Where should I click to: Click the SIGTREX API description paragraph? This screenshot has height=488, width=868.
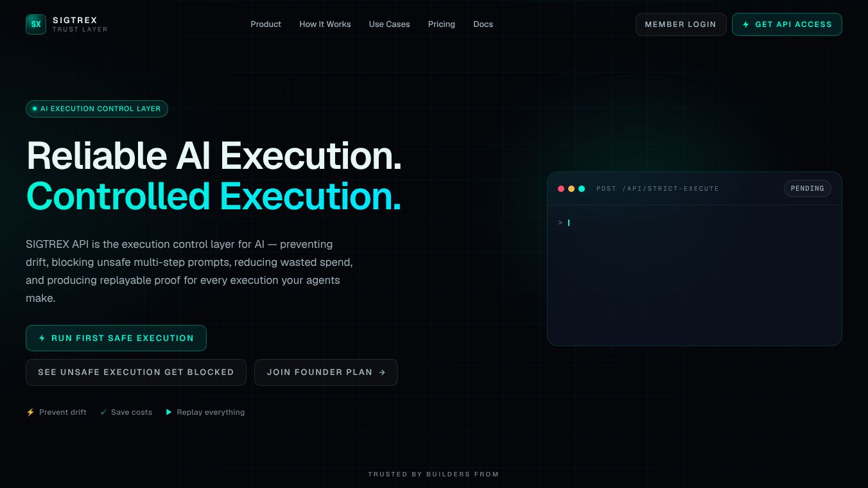190,271
